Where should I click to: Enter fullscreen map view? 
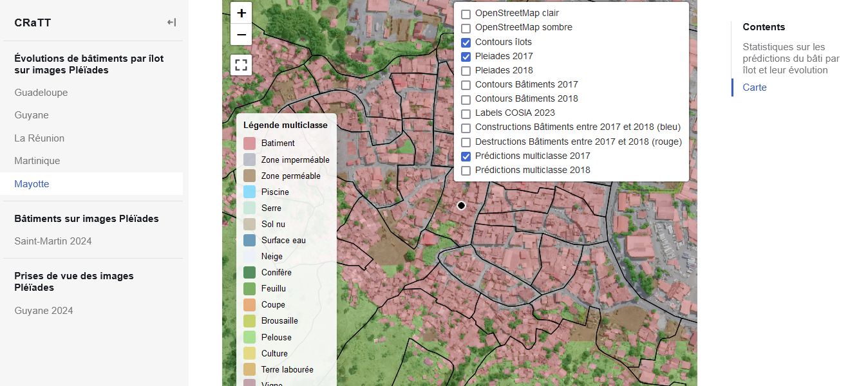point(241,65)
